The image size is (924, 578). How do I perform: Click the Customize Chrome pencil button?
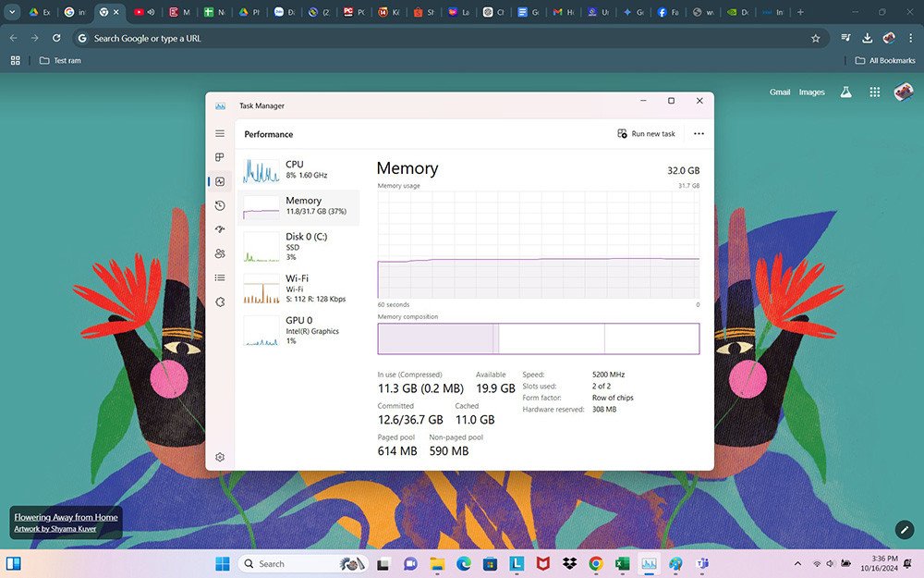904,529
